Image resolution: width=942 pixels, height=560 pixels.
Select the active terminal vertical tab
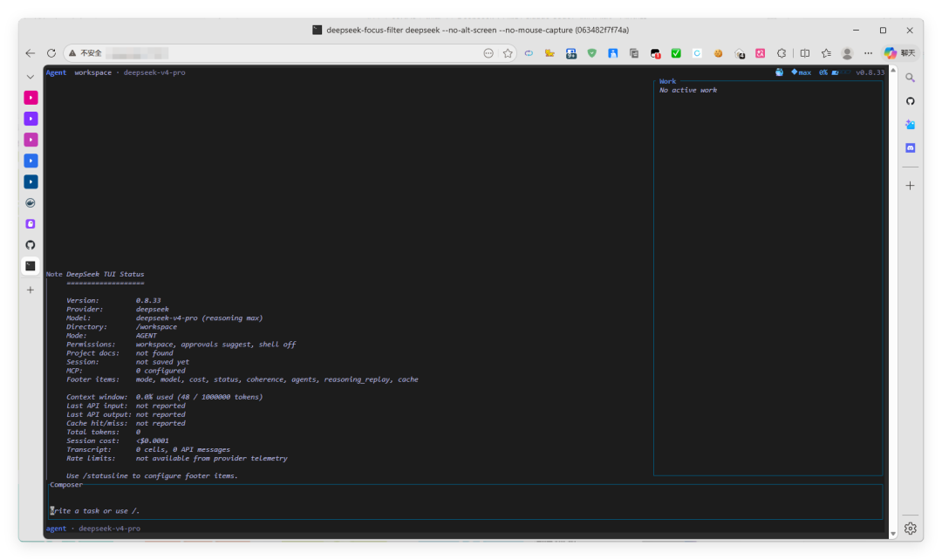coord(31,265)
